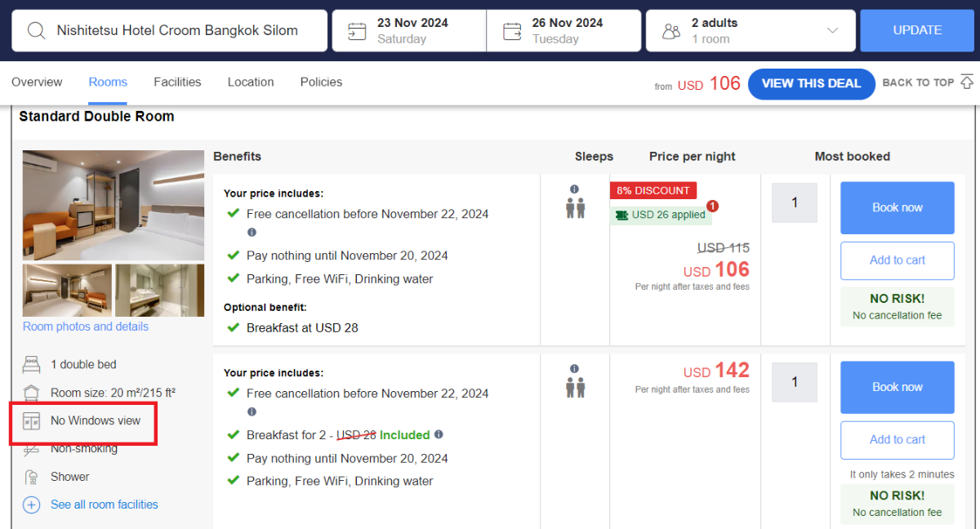Screen dimensions: 980x529
Task: Click info icon beside Breakfast Included
Action: pyautogui.click(x=439, y=434)
